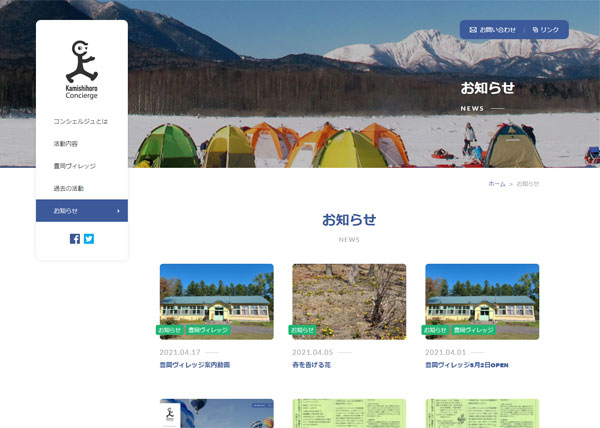Open 豊岡ヴィレッジ5月2日OPEN article title
Screen dimensions: 600x428
coord(467,365)
